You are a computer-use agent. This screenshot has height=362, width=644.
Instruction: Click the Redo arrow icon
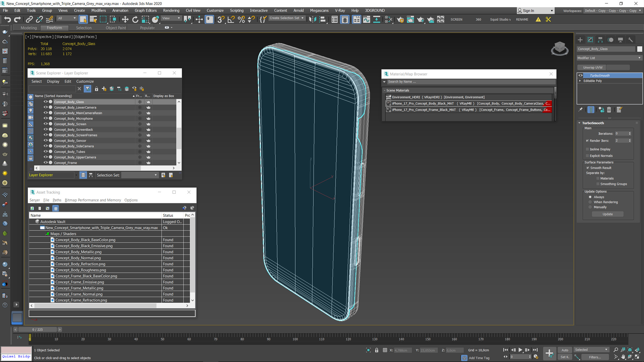click(x=17, y=19)
